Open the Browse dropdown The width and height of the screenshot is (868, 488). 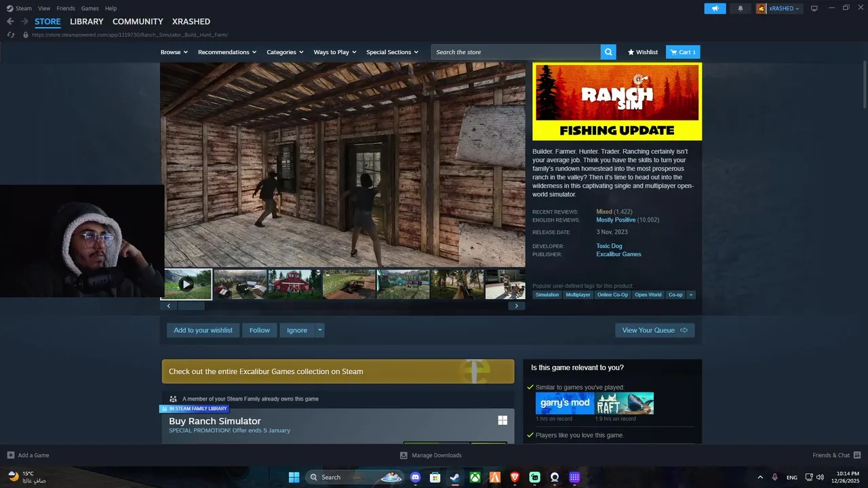coord(174,52)
